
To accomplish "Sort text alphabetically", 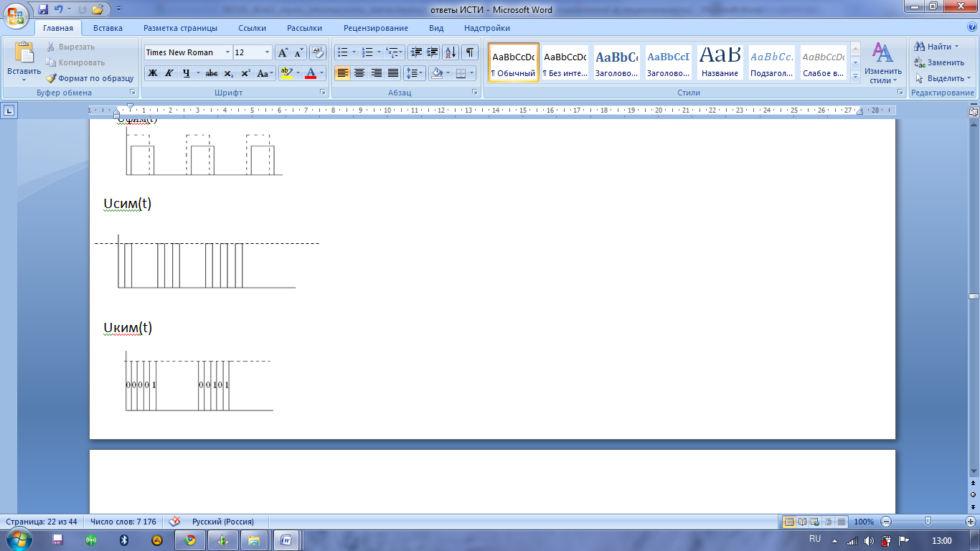I will pos(451,52).
